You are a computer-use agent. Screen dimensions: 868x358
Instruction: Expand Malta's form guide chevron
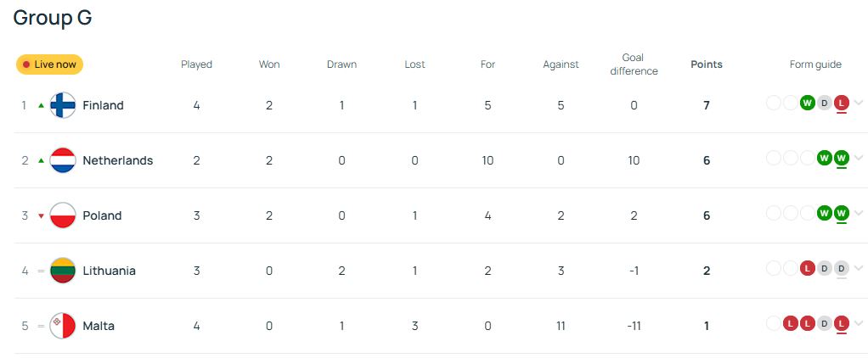pos(859,324)
